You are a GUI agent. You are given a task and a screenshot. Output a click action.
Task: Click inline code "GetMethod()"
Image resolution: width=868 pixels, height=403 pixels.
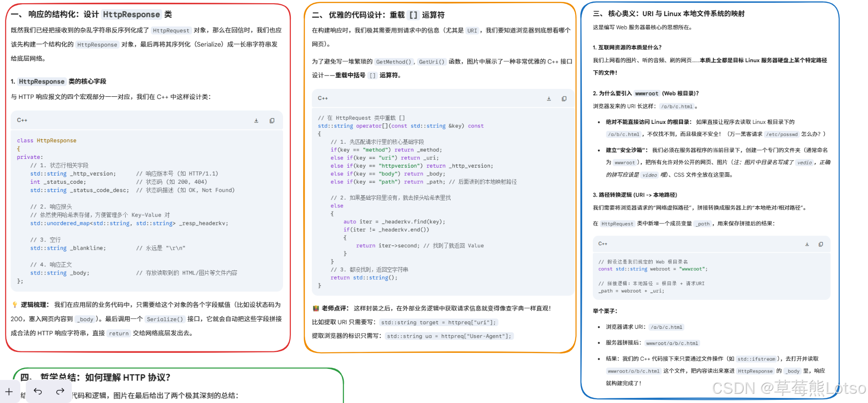394,62
